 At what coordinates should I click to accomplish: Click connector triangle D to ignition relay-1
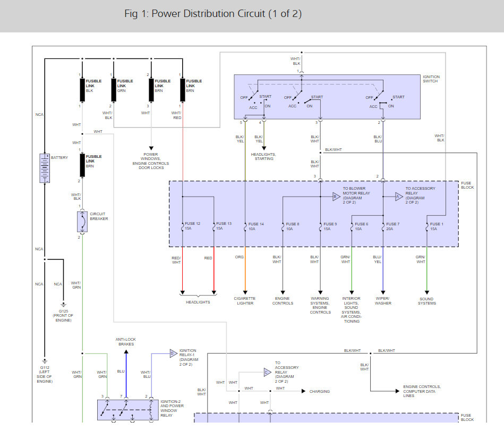coord(174,353)
